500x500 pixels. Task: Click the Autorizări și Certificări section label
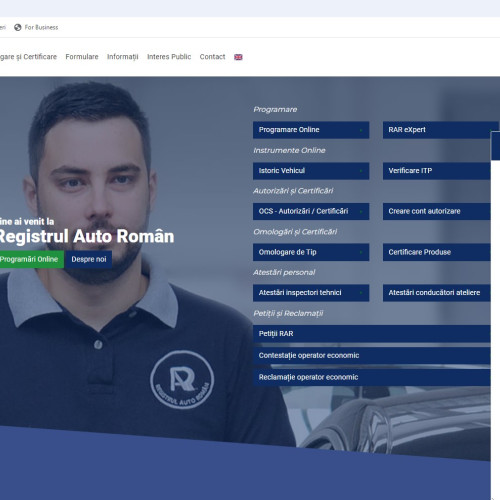click(293, 191)
